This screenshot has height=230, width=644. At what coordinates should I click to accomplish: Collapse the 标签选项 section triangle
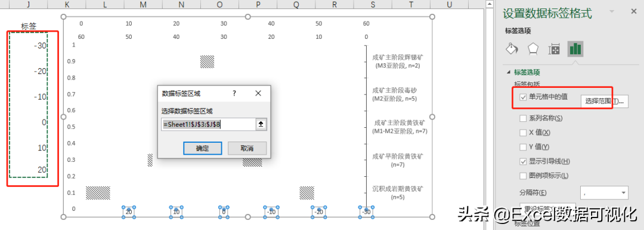point(509,72)
